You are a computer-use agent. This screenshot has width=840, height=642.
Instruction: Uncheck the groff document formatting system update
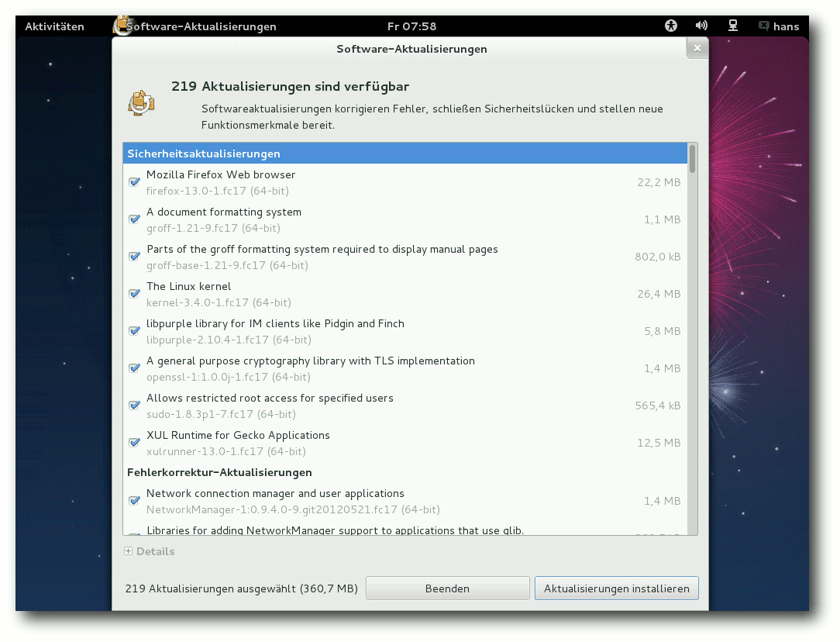[135, 219]
